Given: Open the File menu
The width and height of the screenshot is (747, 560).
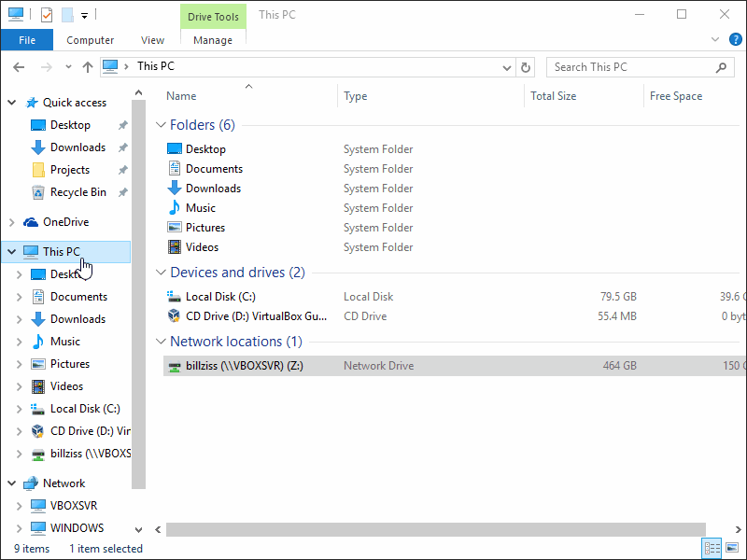Looking at the screenshot, I should [27, 40].
